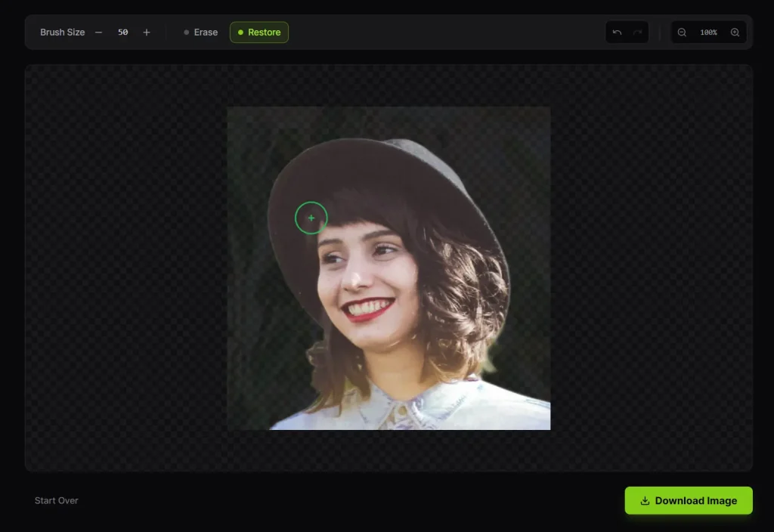Click the brush size value showing 50
This screenshot has height=532, width=774.
[x=122, y=32]
